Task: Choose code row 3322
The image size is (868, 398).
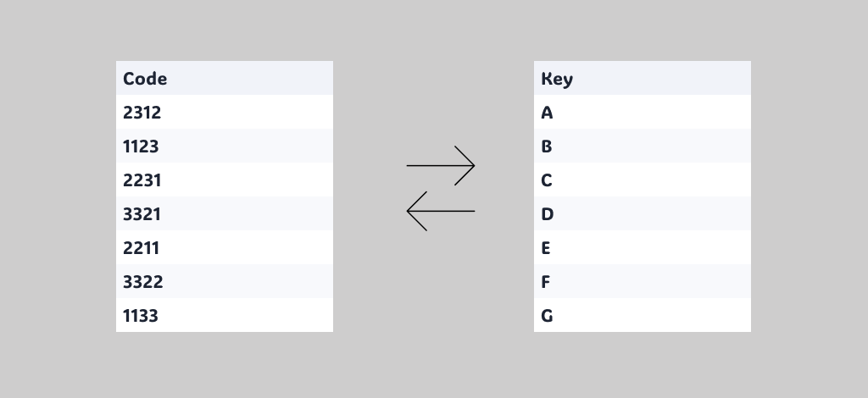Action: [224, 281]
